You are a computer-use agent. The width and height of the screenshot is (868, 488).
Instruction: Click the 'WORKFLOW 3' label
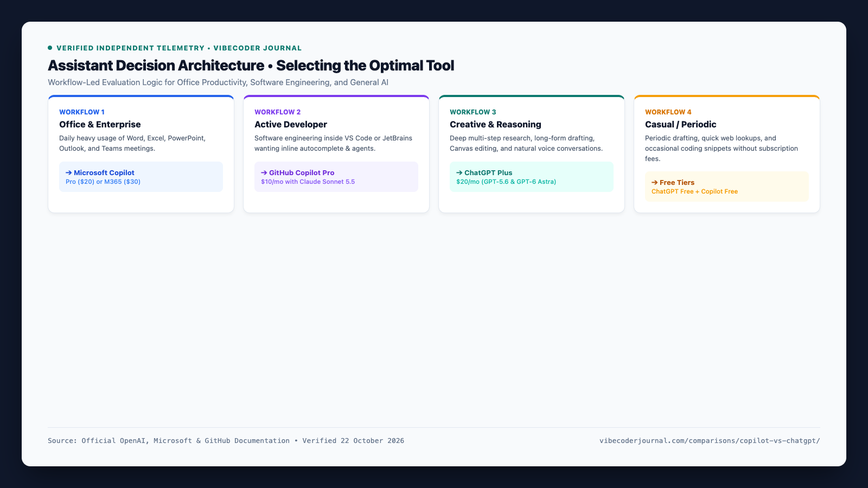coord(473,112)
